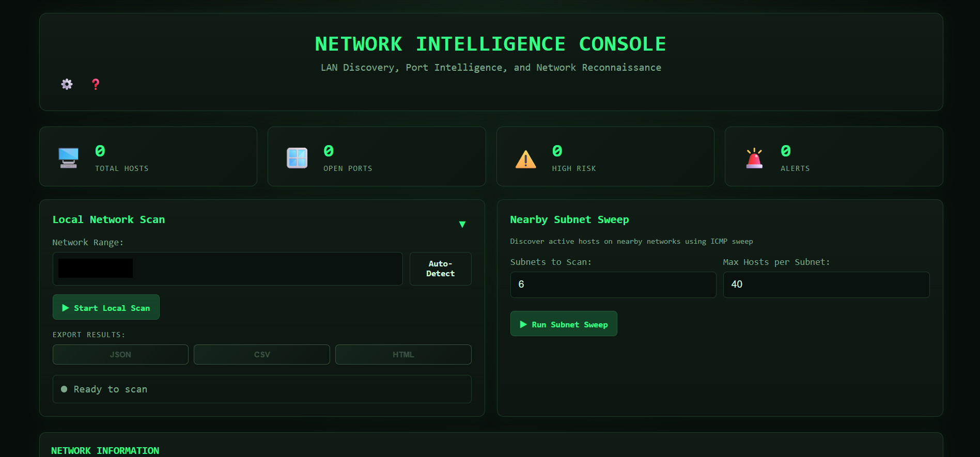Focus the Network Range input field

coord(228,269)
